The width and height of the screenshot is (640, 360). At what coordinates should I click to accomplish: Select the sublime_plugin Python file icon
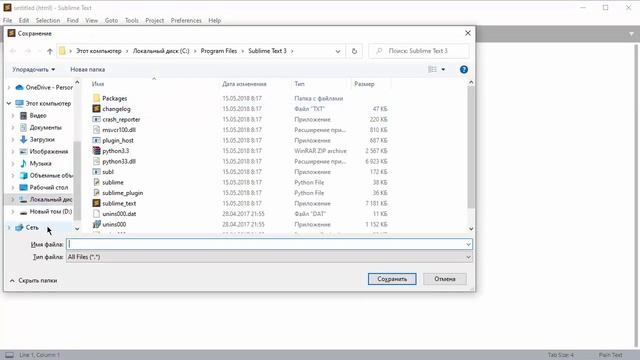pyautogui.click(x=96, y=193)
